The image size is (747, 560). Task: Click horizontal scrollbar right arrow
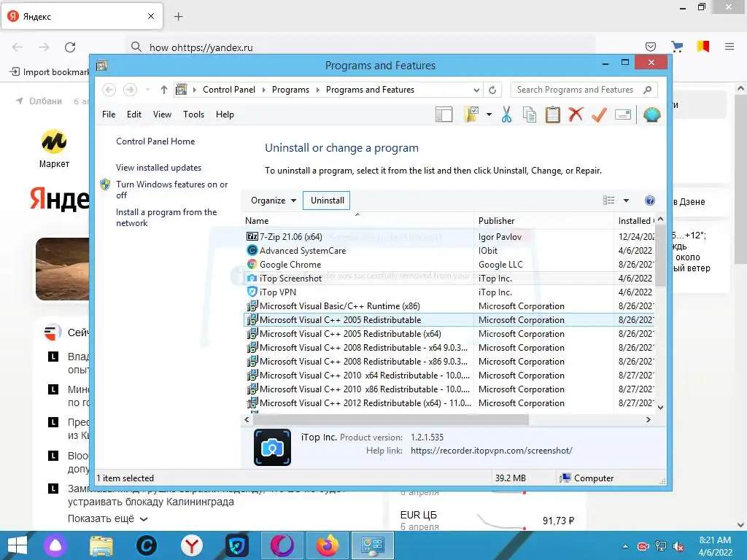(x=648, y=419)
